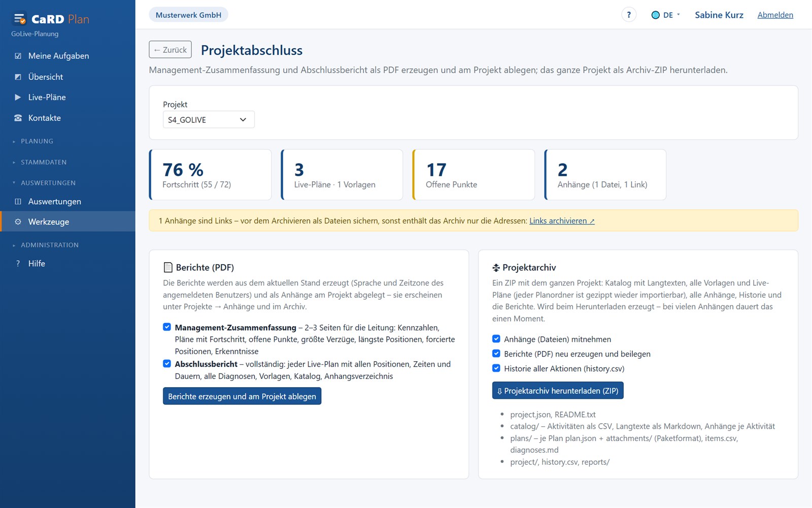The image size is (812, 508).
Task: Click the Auswertungen columns icon
Action: tap(18, 202)
